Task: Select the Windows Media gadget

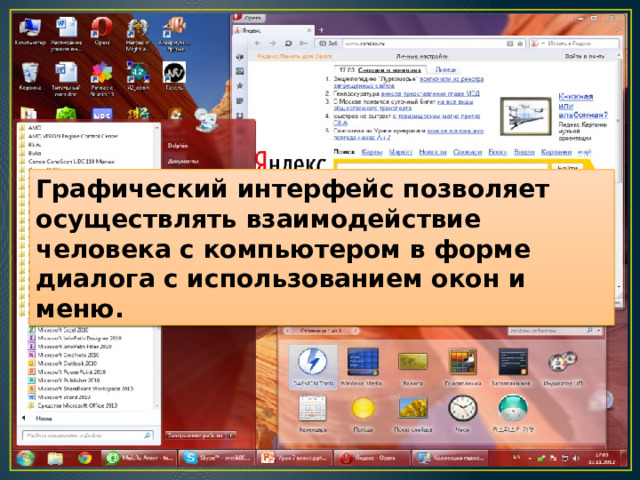Action: 362,367
